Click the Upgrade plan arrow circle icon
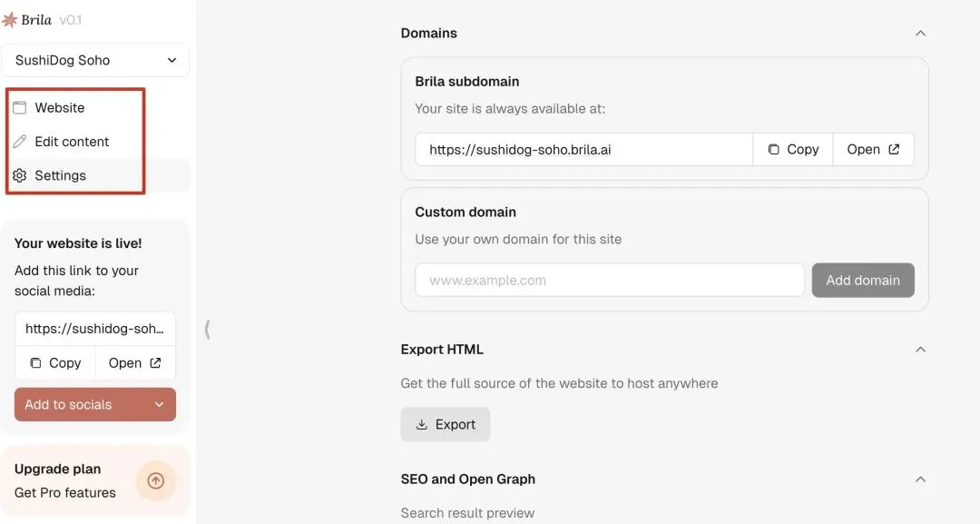 point(155,480)
